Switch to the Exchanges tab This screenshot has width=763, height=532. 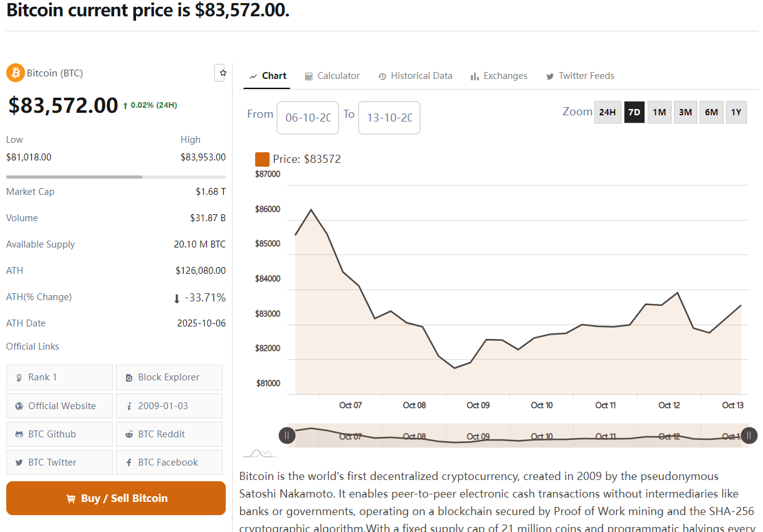point(499,76)
